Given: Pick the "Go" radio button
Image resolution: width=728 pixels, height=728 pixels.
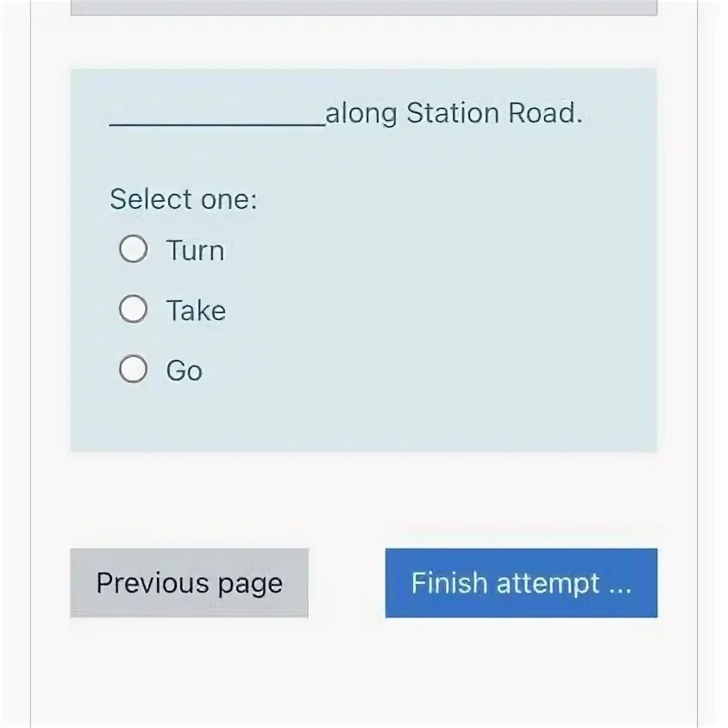Looking at the screenshot, I should [x=133, y=368].
